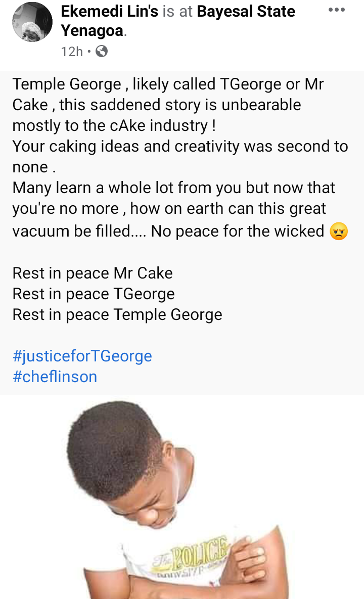Open the Bayesal State location link
Screen dimensions: 364x599
(246, 12)
